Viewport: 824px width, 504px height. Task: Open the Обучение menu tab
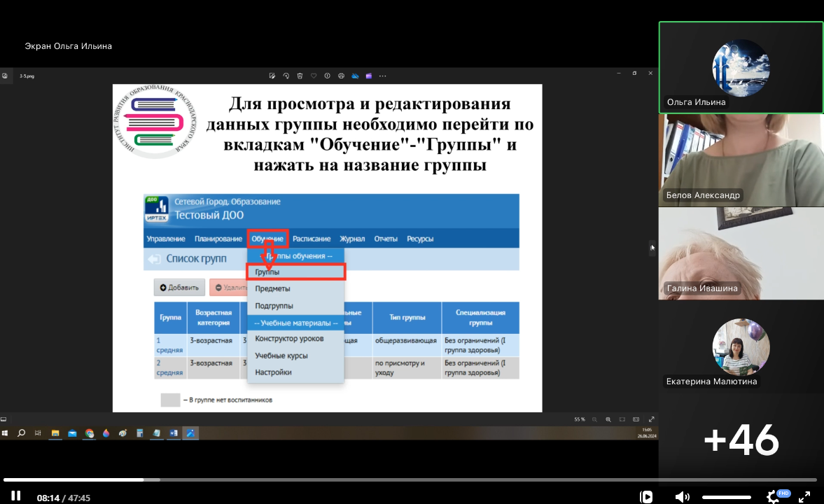click(267, 239)
